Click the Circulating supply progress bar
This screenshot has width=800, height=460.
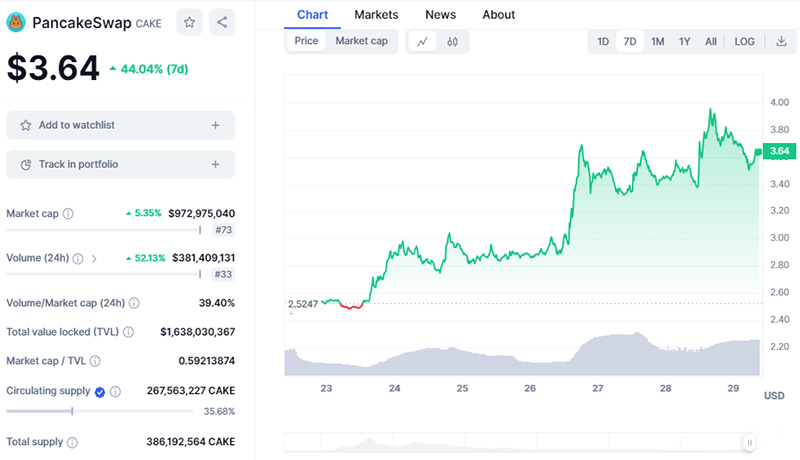[100, 411]
